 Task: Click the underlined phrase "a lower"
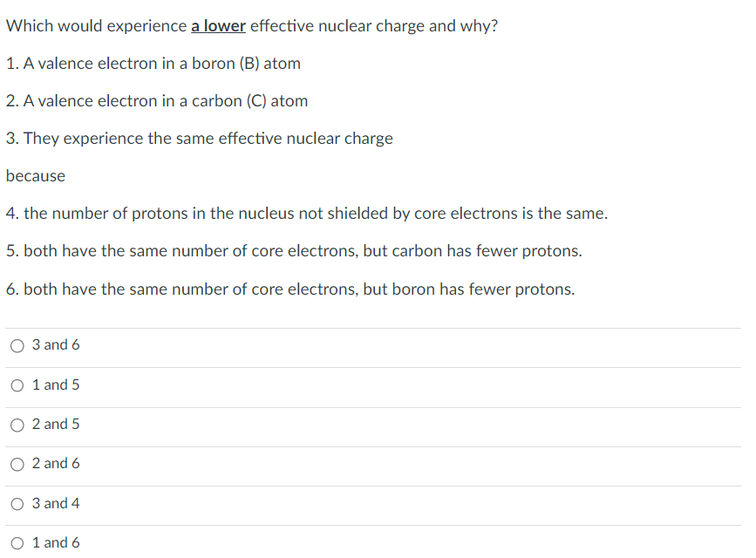(x=218, y=25)
